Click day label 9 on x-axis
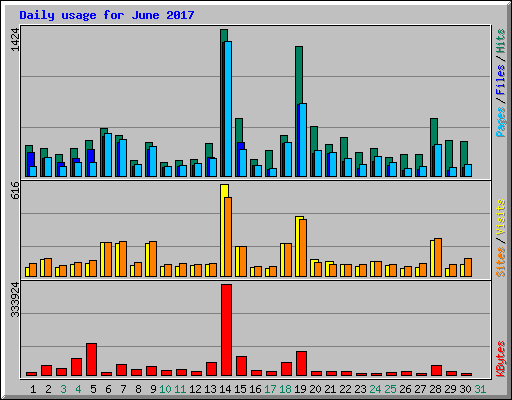 153,389
